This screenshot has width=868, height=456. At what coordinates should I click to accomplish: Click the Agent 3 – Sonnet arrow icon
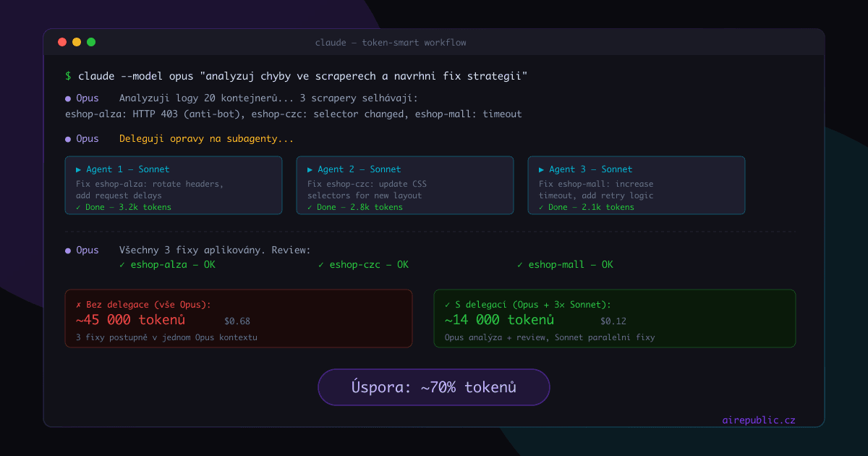click(x=541, y=169)
